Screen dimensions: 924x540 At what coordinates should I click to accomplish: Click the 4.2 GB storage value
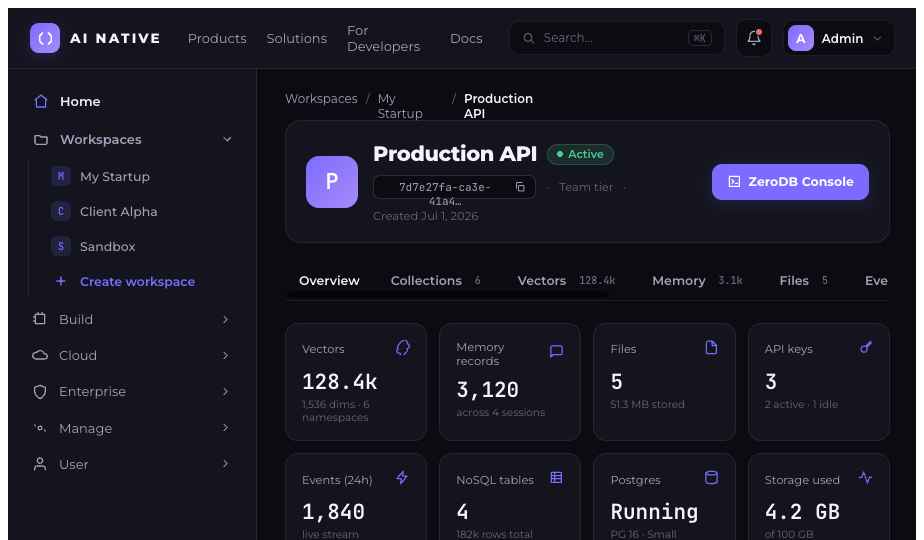802,512
